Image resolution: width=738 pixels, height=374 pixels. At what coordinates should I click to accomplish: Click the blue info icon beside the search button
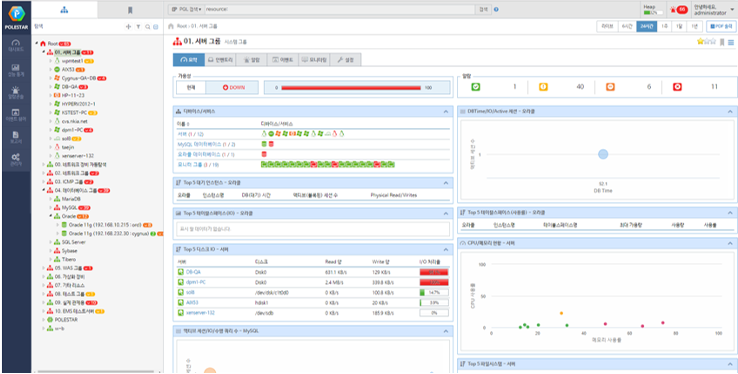pos(496,9)
